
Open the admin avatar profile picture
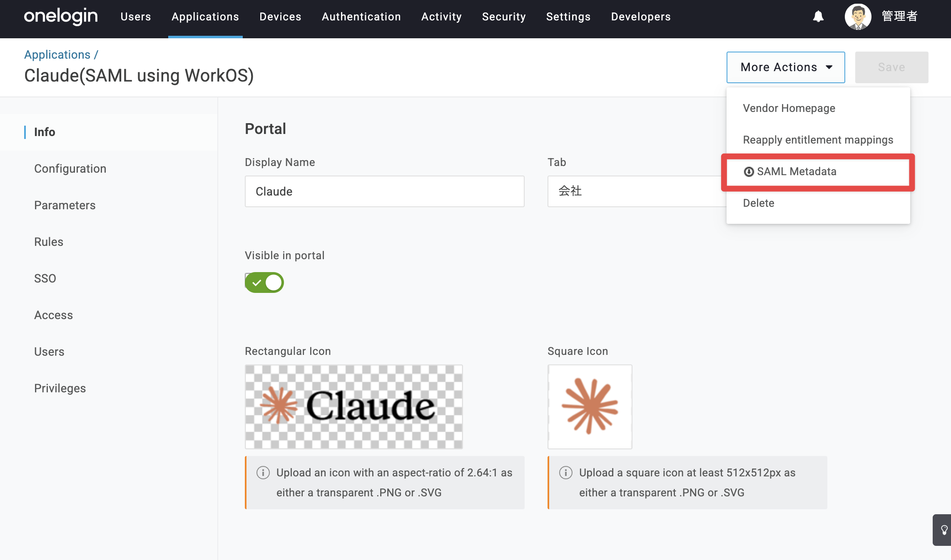pyautogui.click(x=858, y=17)
